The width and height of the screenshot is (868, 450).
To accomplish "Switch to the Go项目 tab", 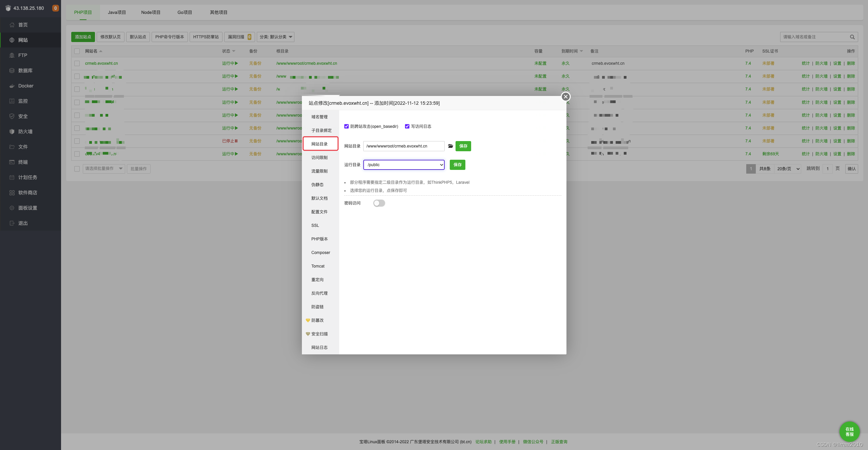I will point(185,13).
